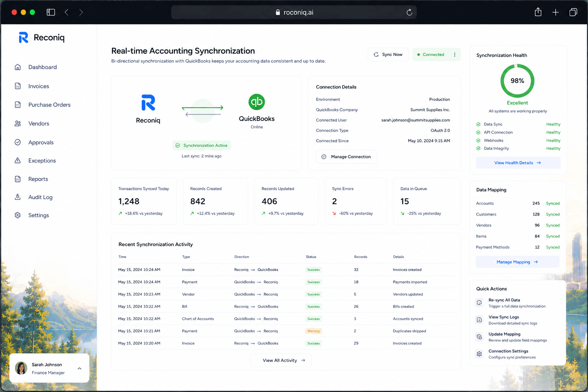Click the Re-sync All Data icon

(x=479, y=303)
